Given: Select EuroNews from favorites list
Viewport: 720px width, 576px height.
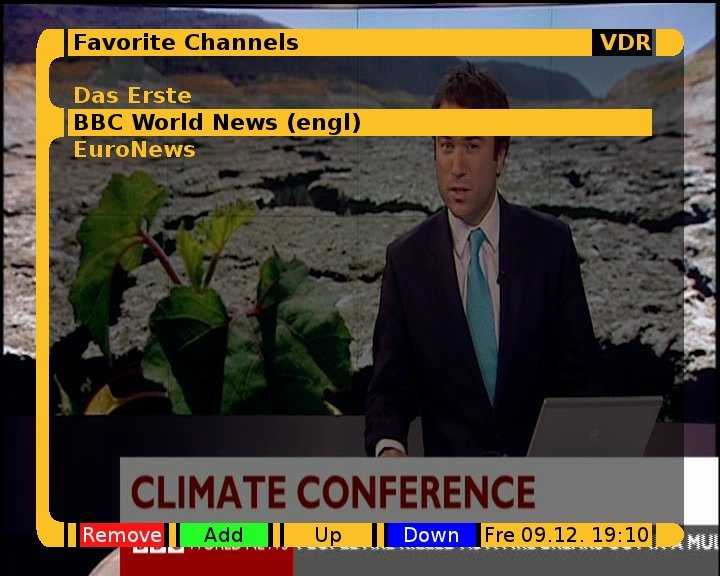Looking at the screenshot, I should click(134, 150).
